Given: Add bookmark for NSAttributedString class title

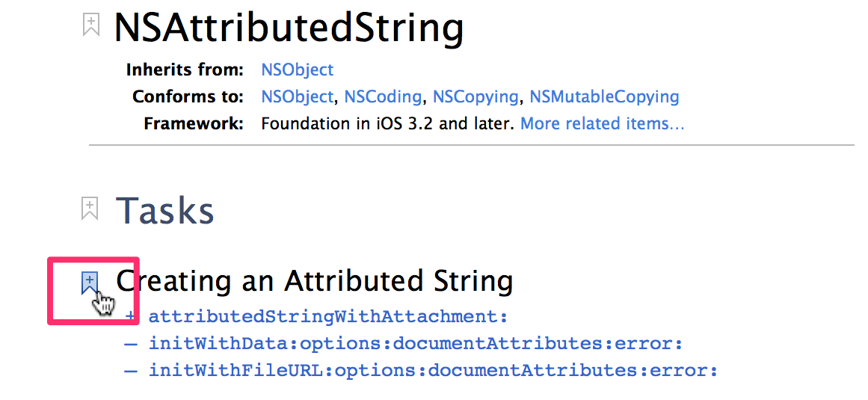Looking at the screenshot, I should pyautogui.click(x=90, y=25).
